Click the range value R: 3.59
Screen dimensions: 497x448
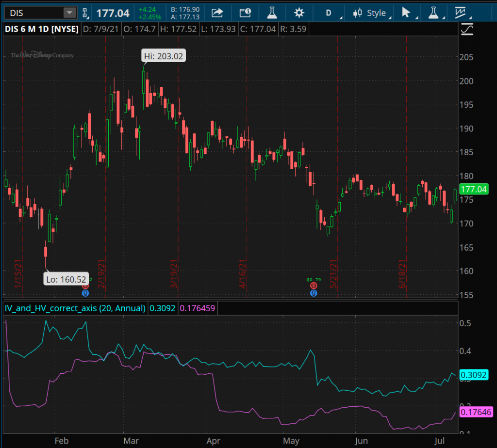pos(293,29)
